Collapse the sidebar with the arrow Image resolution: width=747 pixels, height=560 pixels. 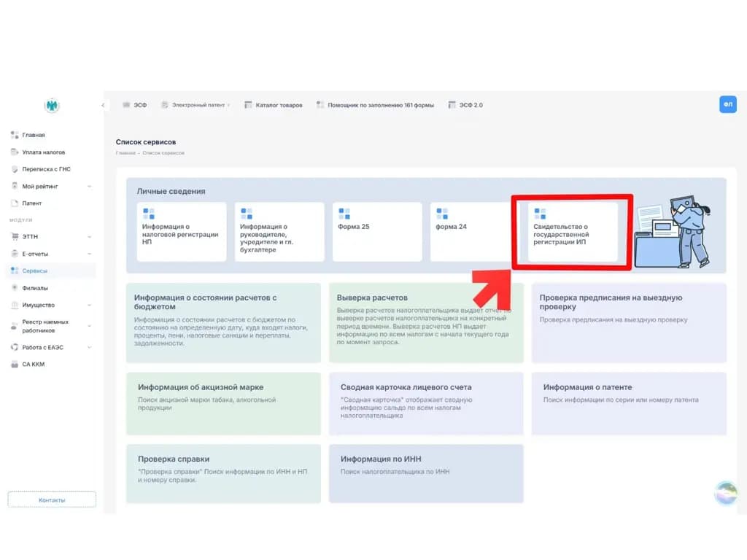click(103, 105)
